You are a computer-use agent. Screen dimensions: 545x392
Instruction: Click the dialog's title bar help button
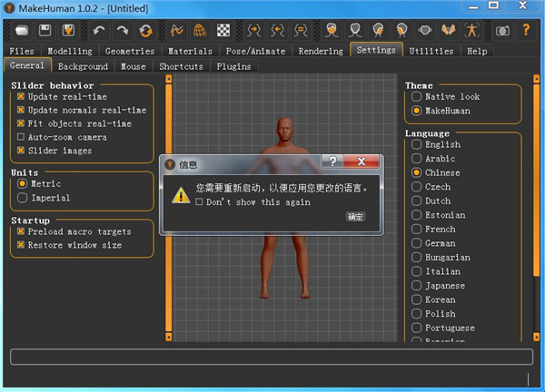332,162
